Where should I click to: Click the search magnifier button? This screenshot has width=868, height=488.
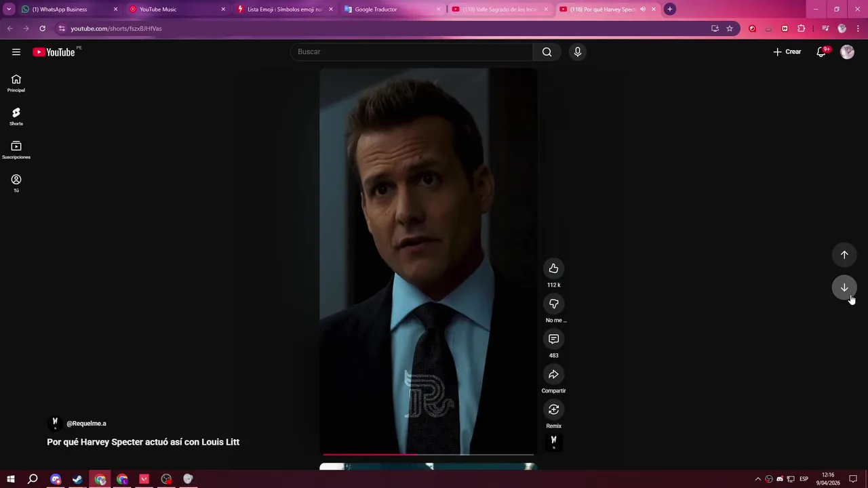coord(547,52)
